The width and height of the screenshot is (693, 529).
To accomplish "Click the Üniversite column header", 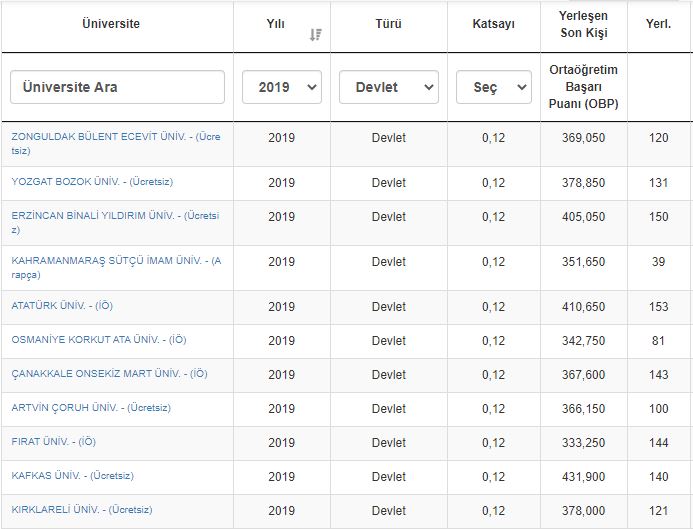I will point(111,23).
